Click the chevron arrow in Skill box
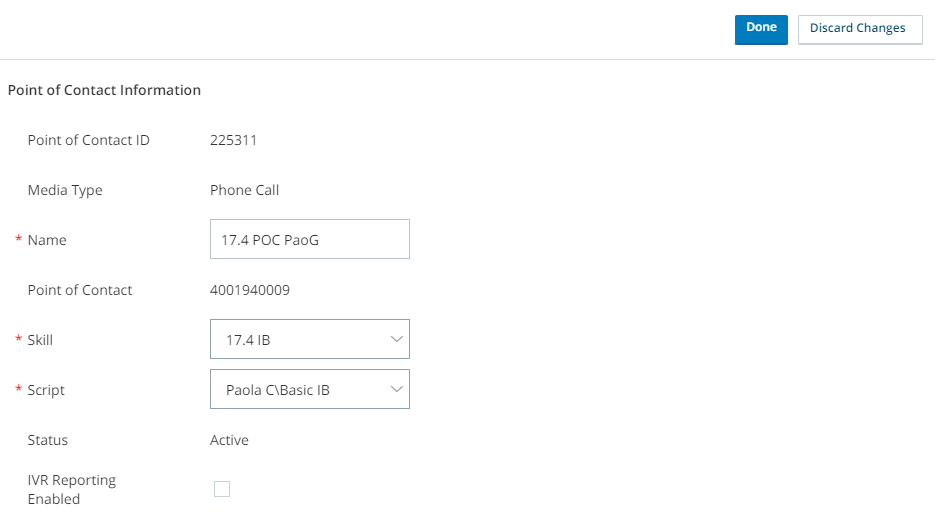 click(x=396, y=340)
